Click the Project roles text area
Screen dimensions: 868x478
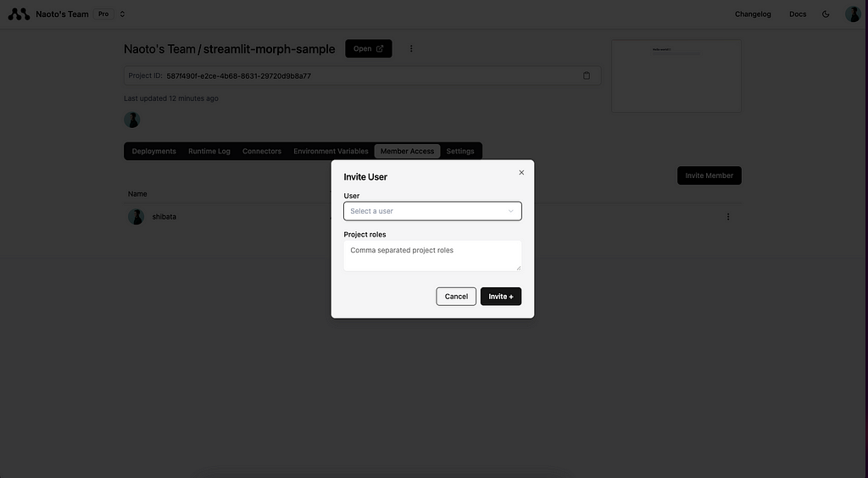(432, 256)
